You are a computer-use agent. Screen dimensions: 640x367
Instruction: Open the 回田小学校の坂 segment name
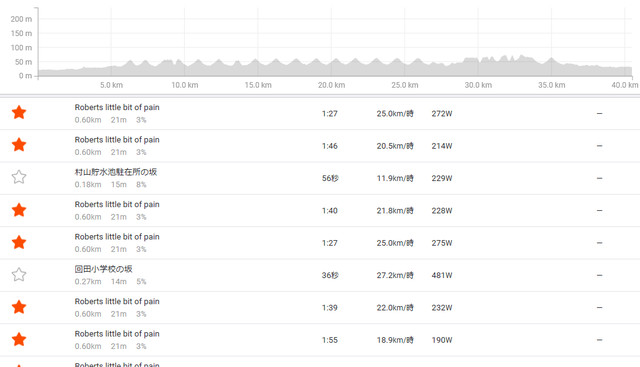103,269
